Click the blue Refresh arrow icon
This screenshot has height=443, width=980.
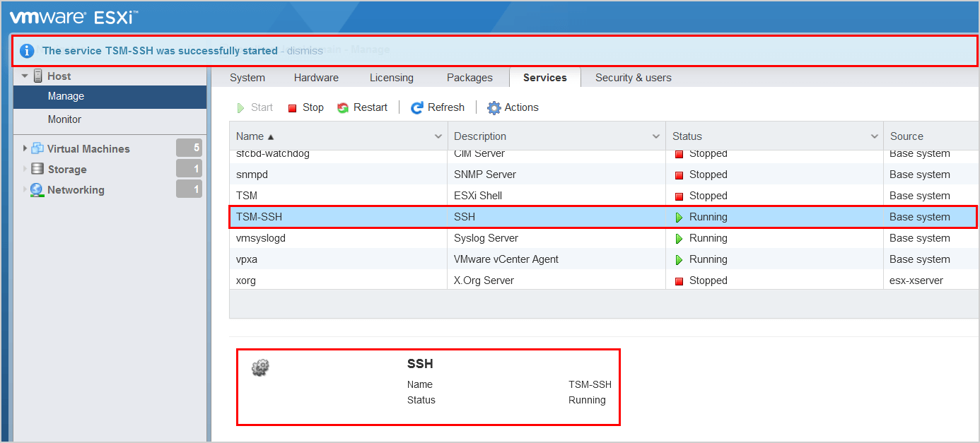(417, 107)
